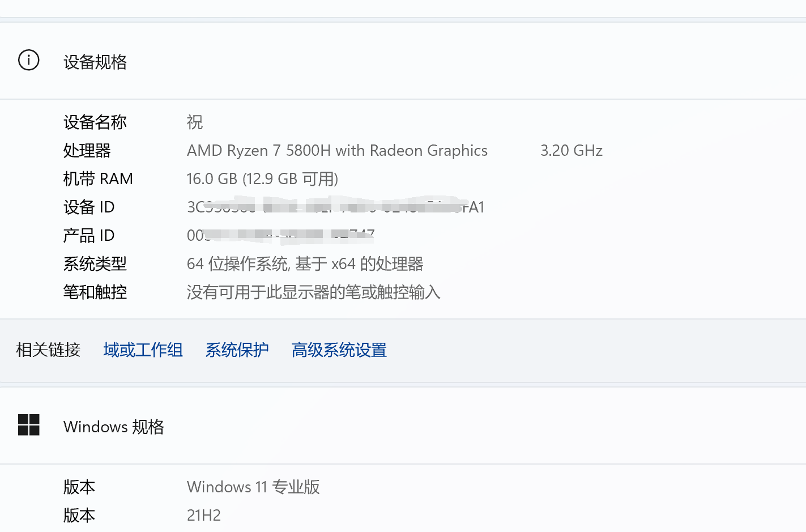Viewport: 806px width, 532px height.
Task: Select the AMD Ryzen 7 5800H processor text
Action: (x=337, y=151)
